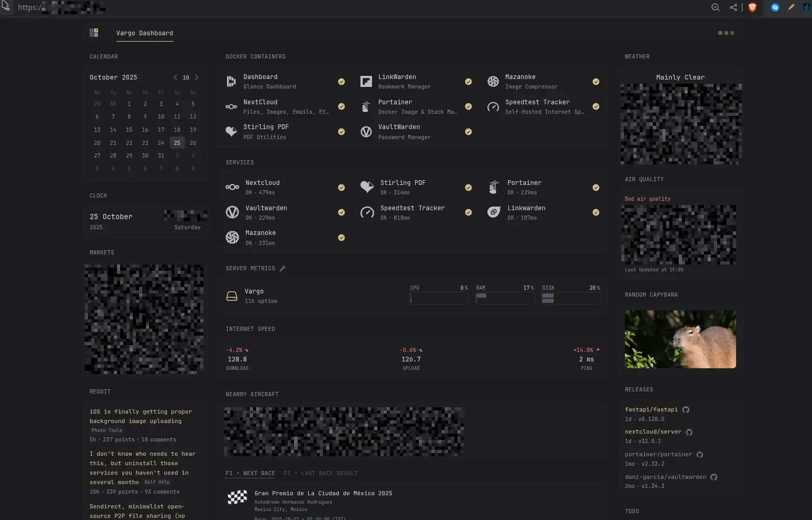The height and width of the screenshot is (520, 812).
Task: Click the Brave shield icon in browser toolbar
Action: click(752, 7)
